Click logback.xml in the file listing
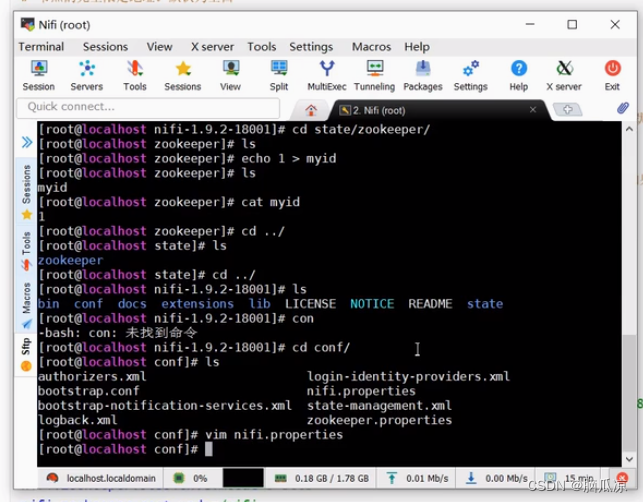Image resolution: width=643 pixels, height=502 pixels. (x=78, y=420)
